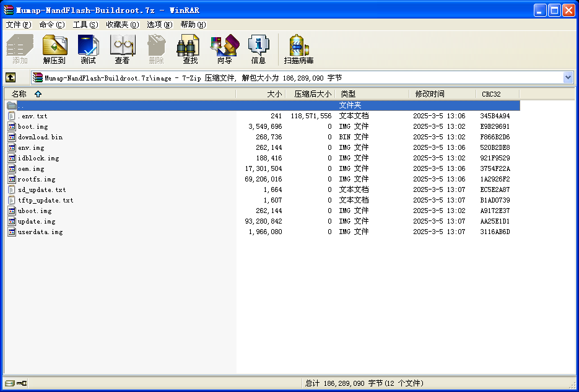Select the download.bin file icon
The height and width of the screenshot is (392, 579).
pos(12,137)
